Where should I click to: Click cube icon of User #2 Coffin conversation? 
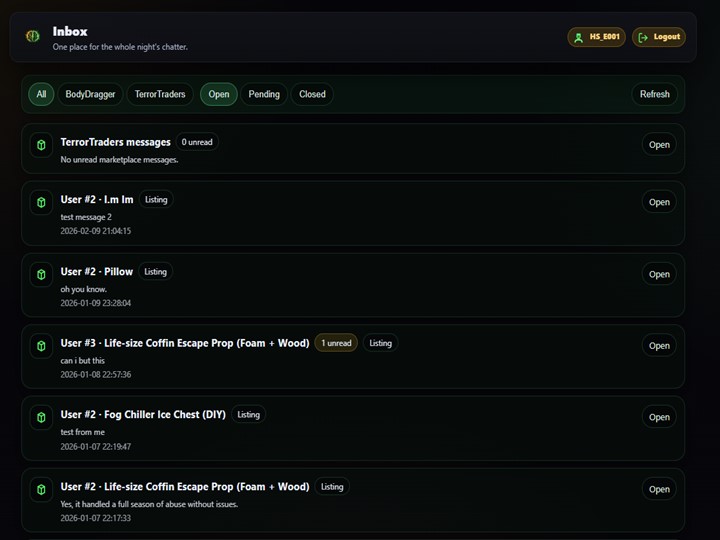41,489
